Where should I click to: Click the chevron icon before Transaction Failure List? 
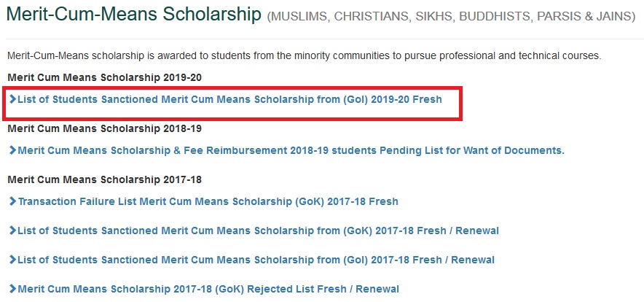(12, 201)
